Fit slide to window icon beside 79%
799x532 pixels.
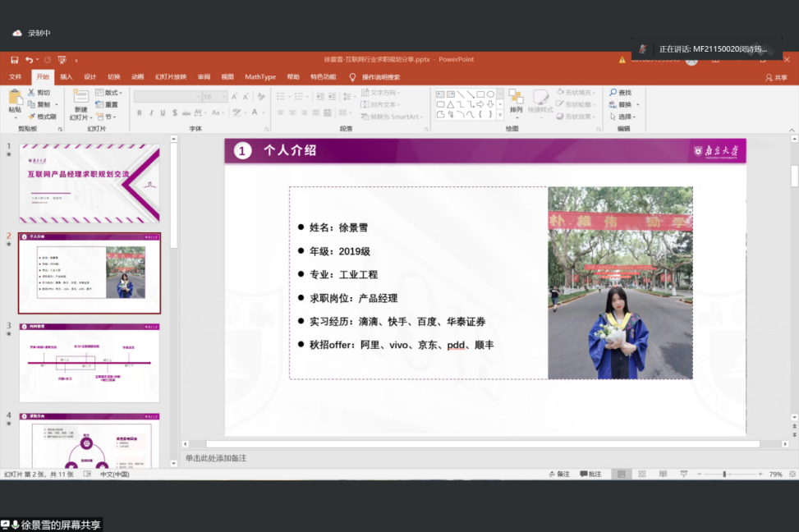click(792, 475)
